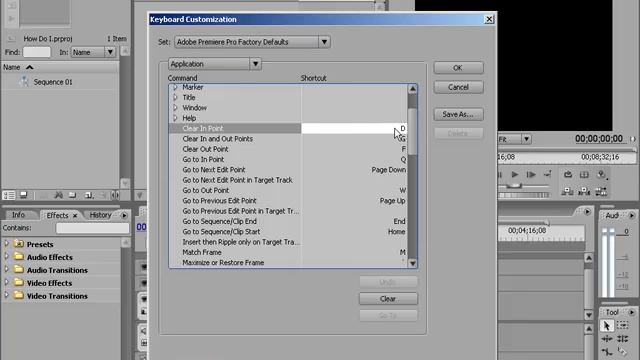Select the Match Frame command
Image resolution: width=640 pixels, height=360 pixels.
tap(202, 252)
